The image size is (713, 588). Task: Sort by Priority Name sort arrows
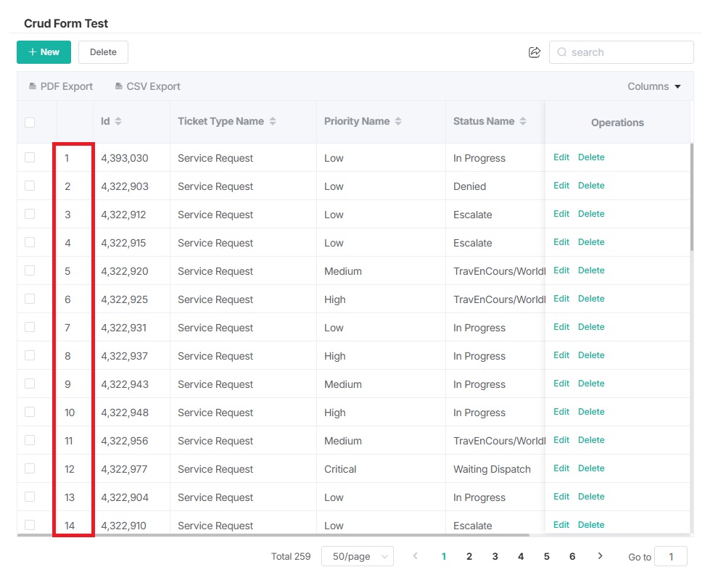pyautogui.click(x=398, y=122)
